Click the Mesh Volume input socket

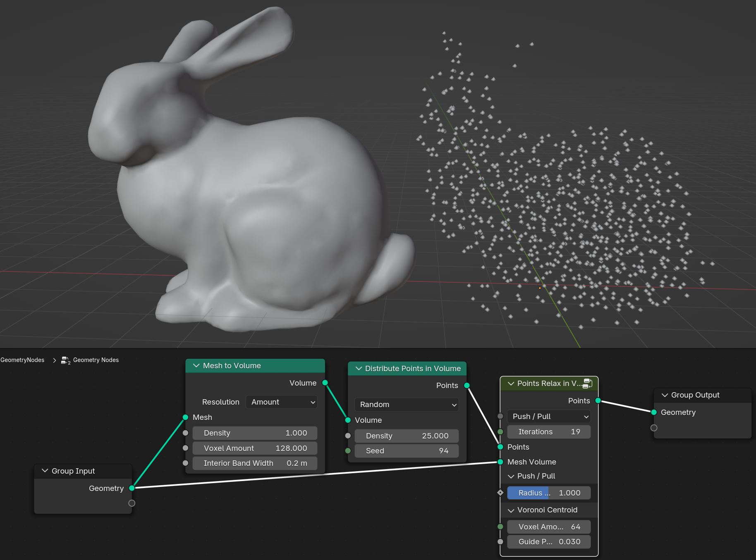(500, 462)
